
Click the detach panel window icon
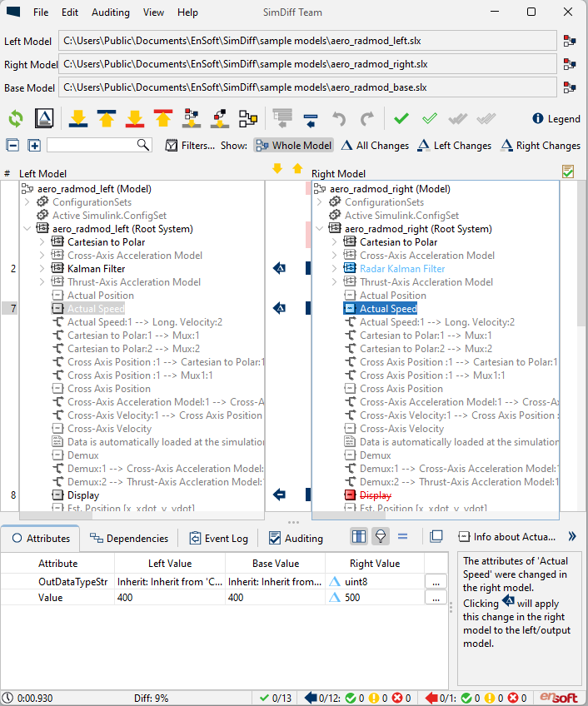click(436, 536)
